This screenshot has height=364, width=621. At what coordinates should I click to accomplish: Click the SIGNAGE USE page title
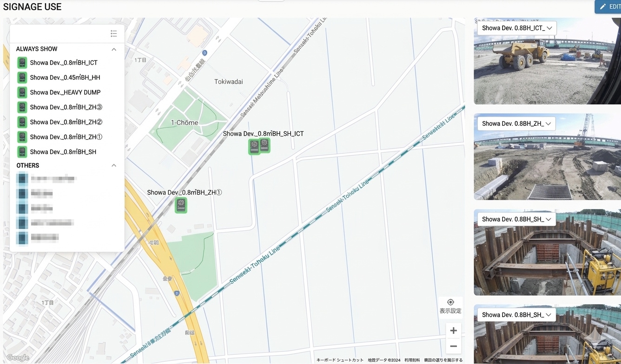pyautogui.click(x=32, y=6)
